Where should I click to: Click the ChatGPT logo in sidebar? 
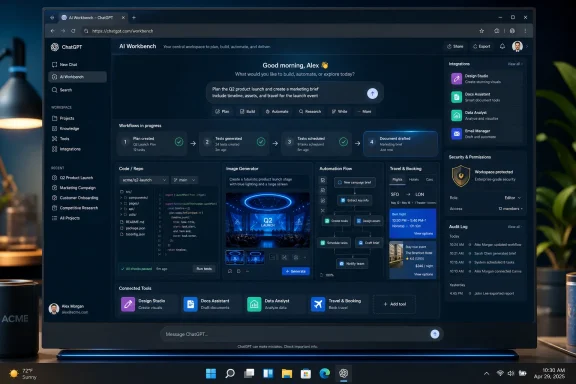55,47
